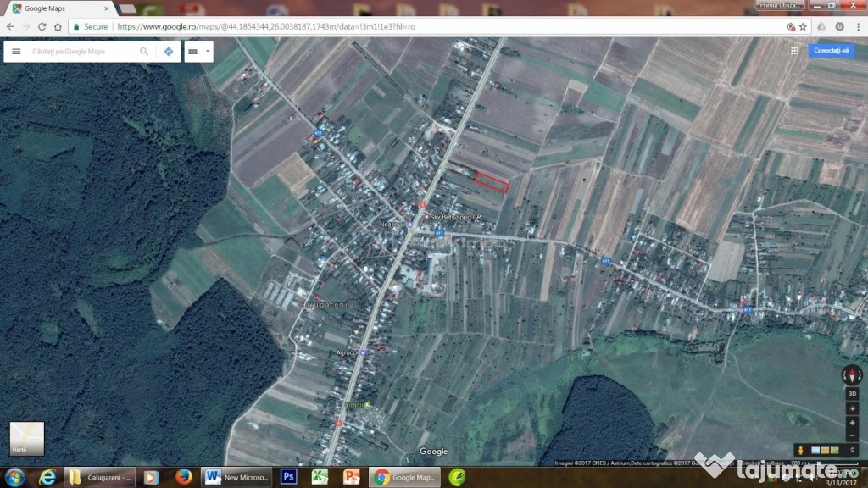Open directions with the blue arrow icon
The height and width of the screenshot is (488, 868).
(168, 52)
